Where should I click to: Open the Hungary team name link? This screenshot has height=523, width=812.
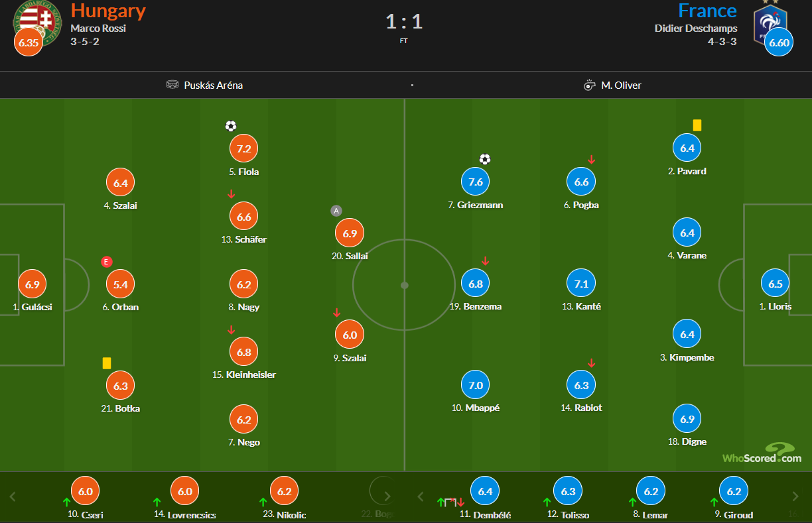108,11
